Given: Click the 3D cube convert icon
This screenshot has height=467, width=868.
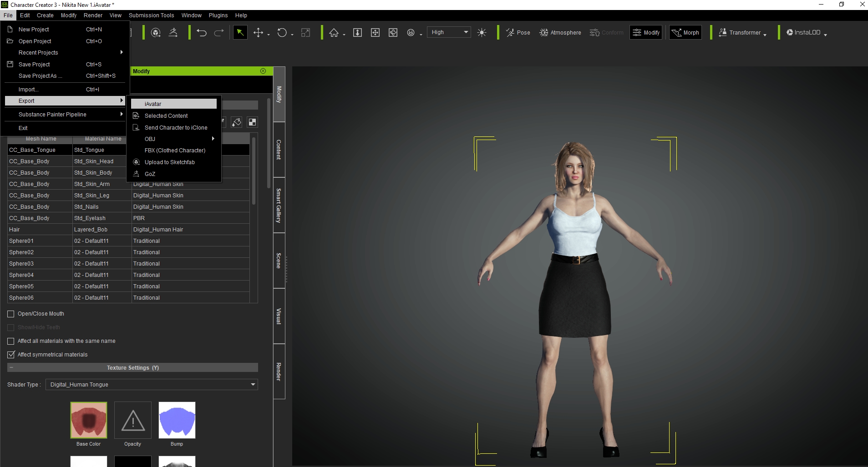Looking at the screenshot, I should (156, 32).
